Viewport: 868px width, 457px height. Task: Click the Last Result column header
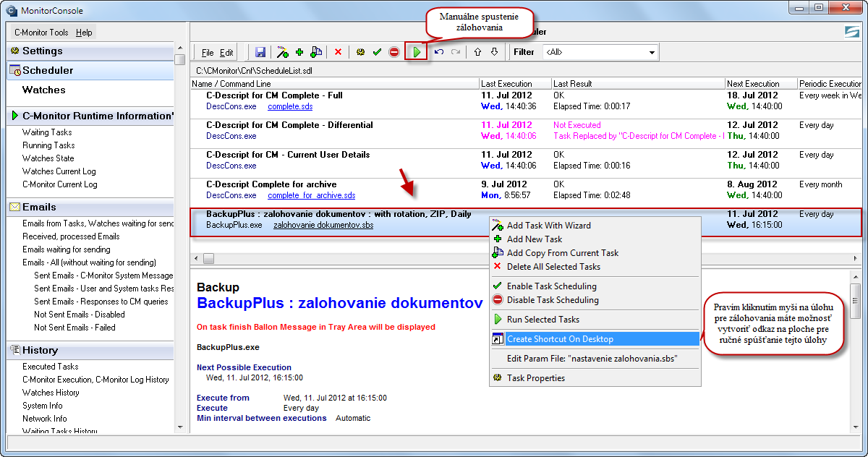tap(638, 84)
